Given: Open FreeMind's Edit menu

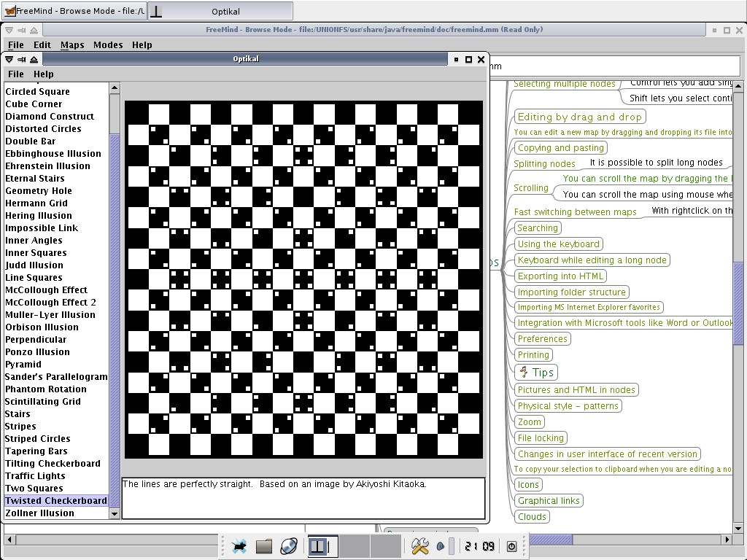Looking at the screenshot, I should pyautogui.click(x=42, y=44).
